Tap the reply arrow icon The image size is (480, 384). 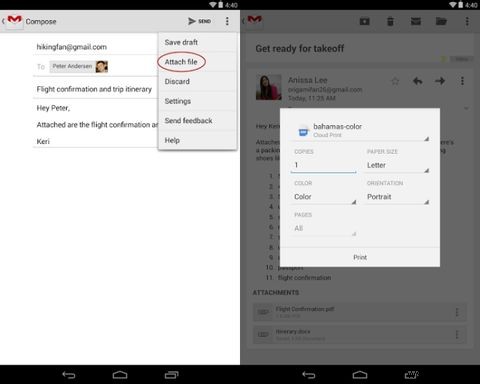point(418,81)
